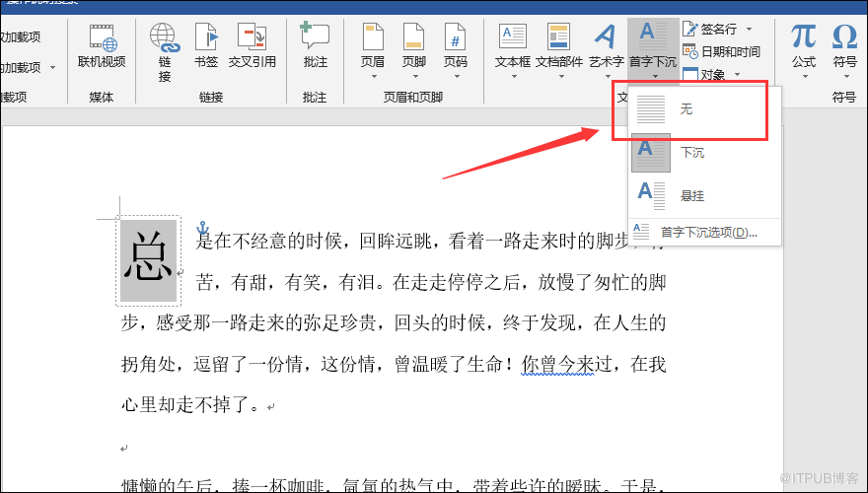The height and width of the screenshot is (493, 868).
Task: Open the Page Number (页码) dropdown
Action: point(455,47)
